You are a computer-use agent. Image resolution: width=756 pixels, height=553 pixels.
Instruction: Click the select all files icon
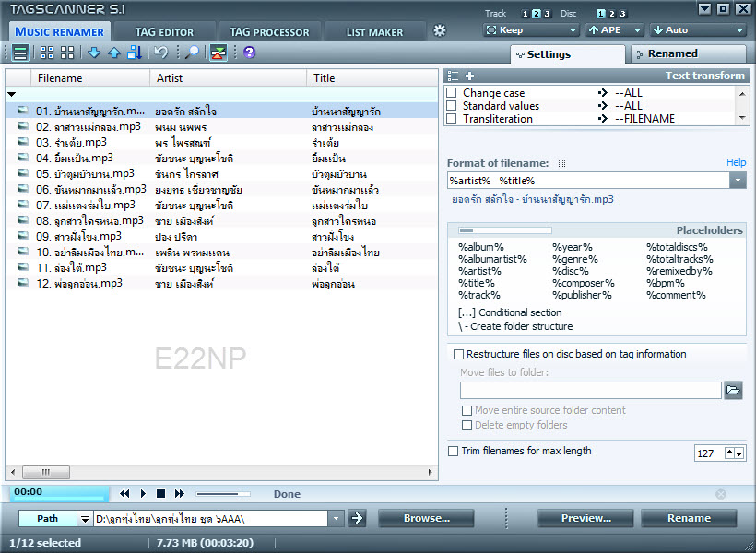coord(47,53)
